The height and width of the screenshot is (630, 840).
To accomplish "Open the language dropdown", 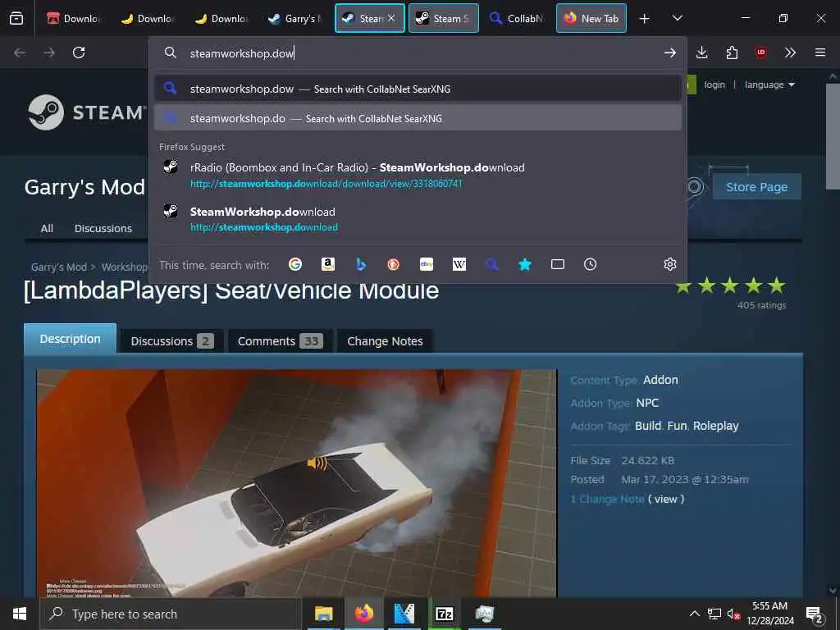I will [769, 84].
